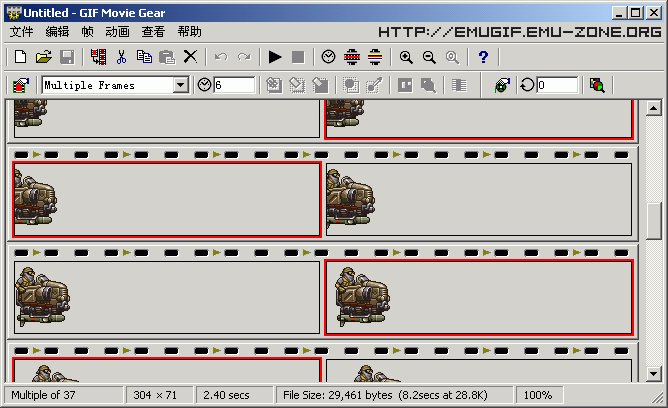Image resolution: width=668 pixels, height=408 pixels.
Task: Open the 帮助 menu
Action: 190,32
